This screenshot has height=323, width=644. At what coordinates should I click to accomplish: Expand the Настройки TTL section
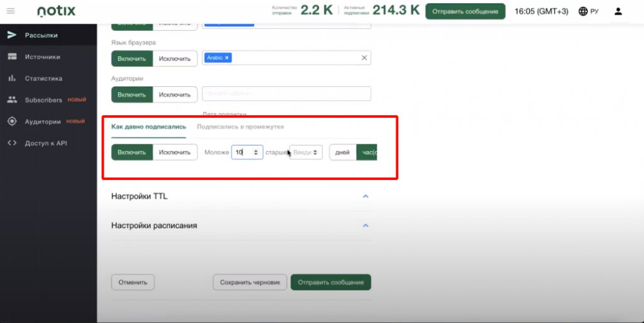(x=365, y=196)
